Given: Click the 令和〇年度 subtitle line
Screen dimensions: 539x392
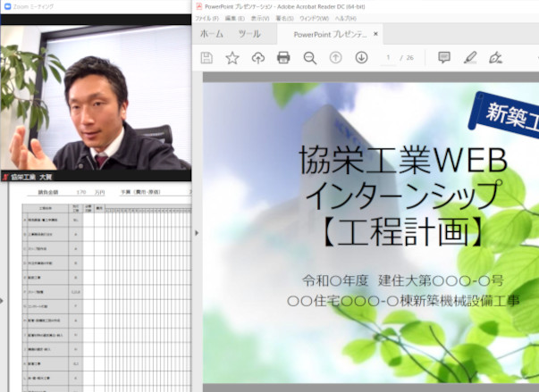Looking at the screenshot, I should pos(403,280).
